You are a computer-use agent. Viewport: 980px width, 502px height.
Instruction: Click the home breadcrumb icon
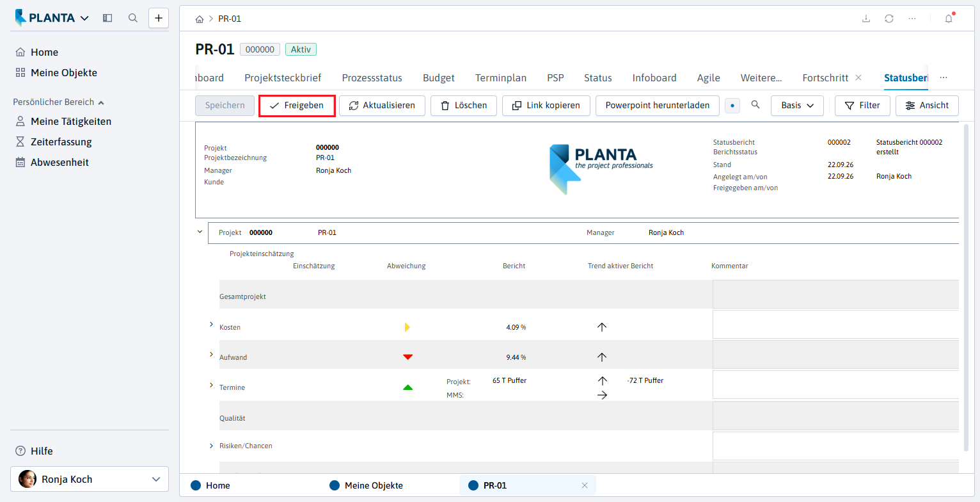[x=200, y=19]
